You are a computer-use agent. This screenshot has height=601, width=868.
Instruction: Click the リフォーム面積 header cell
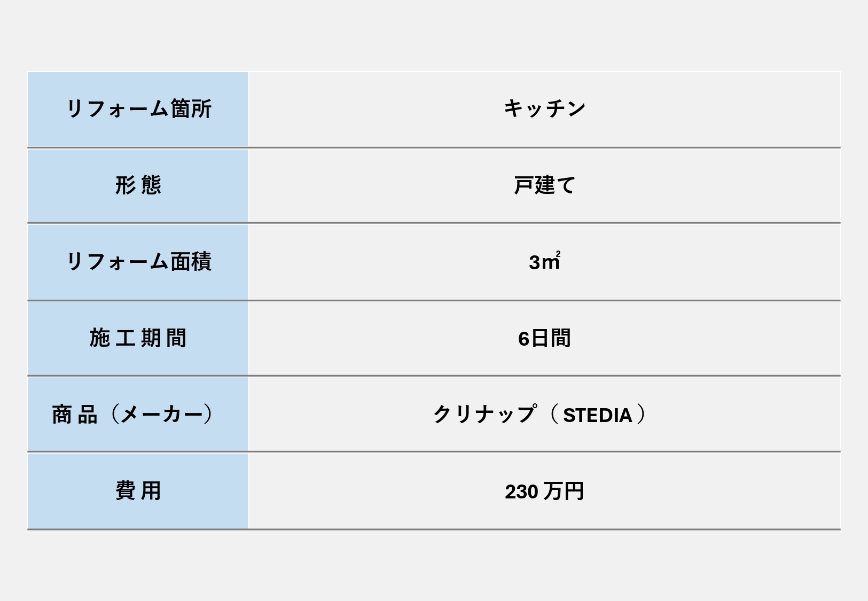138,262
